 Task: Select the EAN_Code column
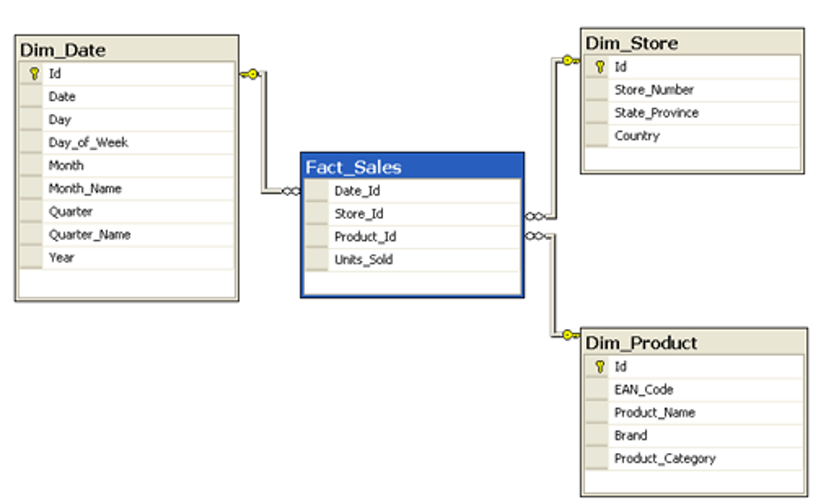tap(695, 389)
